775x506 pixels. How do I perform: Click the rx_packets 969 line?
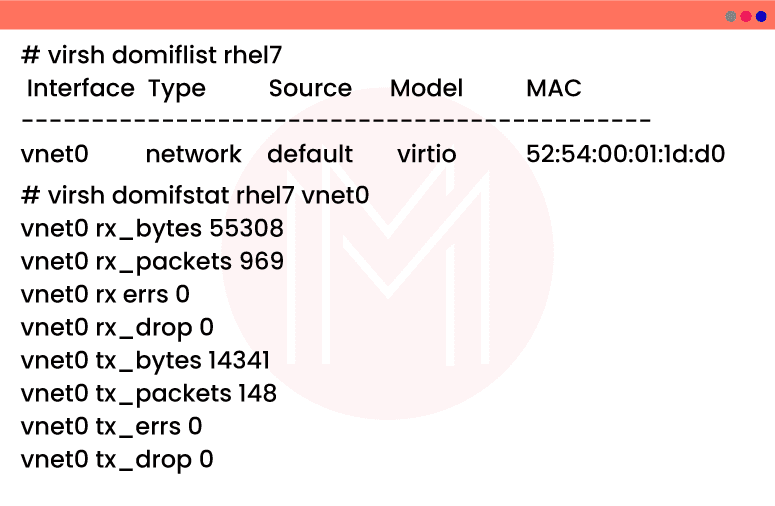pos(152,262)
